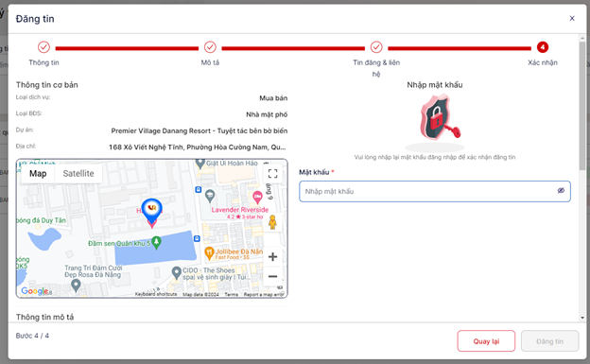Toggle password visibility eye icon
The image size is (590, 364).
(x=561, y=190)
